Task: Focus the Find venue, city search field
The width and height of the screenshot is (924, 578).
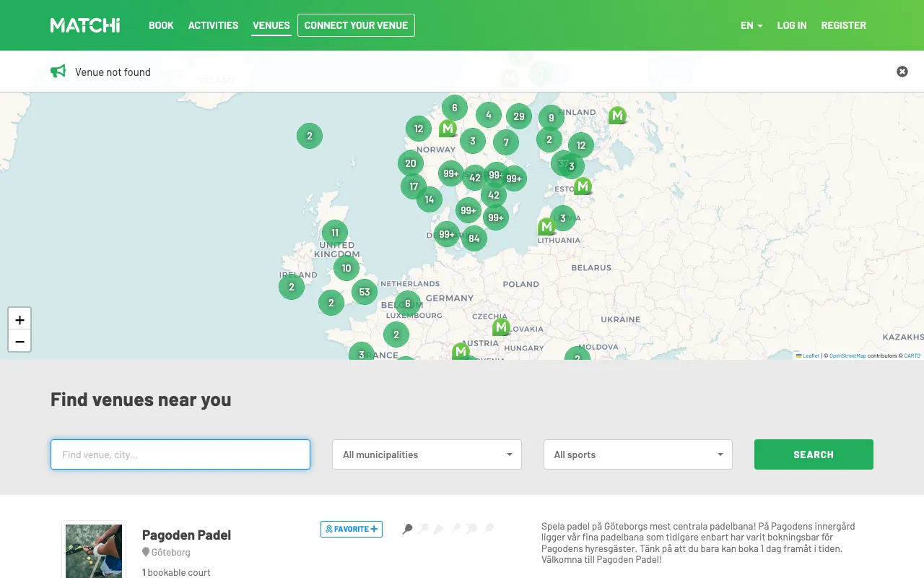Action: pos(180,454)
